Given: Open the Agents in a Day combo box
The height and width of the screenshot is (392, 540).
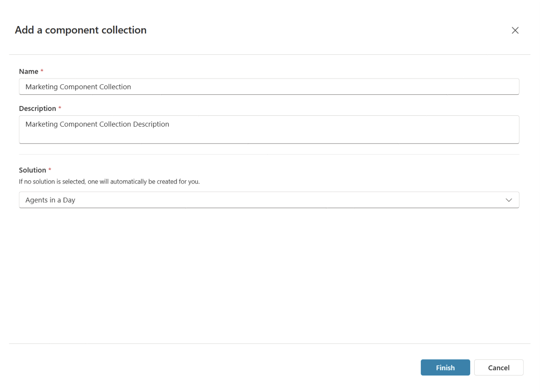Looking at the screenshot, I should tap(269, 200).
